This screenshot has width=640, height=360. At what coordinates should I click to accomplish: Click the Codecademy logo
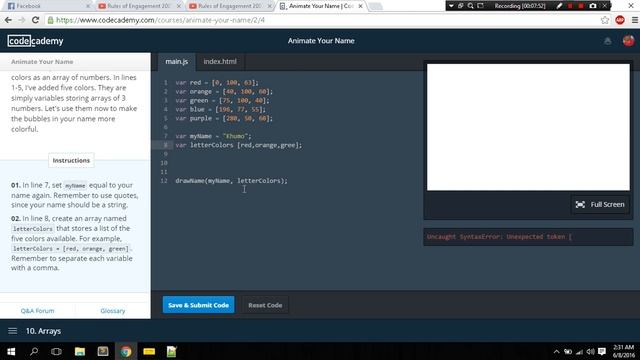(x=35, y=41)
